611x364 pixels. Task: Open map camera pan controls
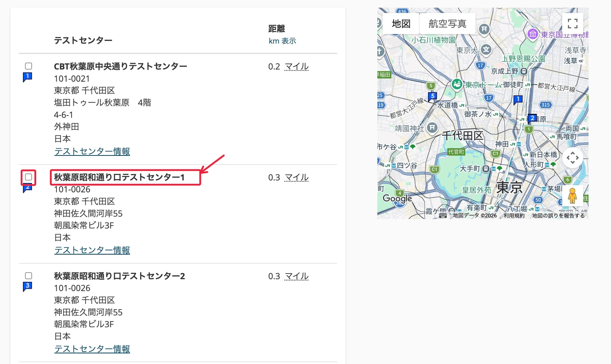[x=572, y=158]
